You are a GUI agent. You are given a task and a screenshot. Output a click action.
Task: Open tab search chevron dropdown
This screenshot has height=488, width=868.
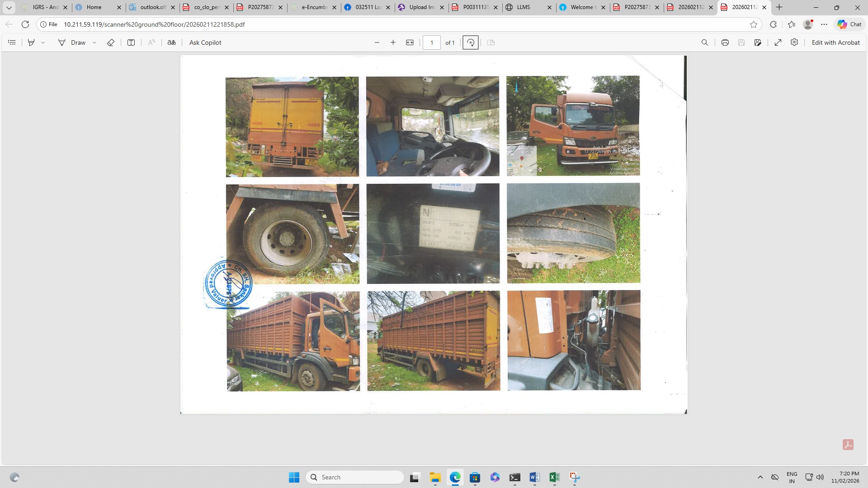pyautogui.click(x=9, y=7)
